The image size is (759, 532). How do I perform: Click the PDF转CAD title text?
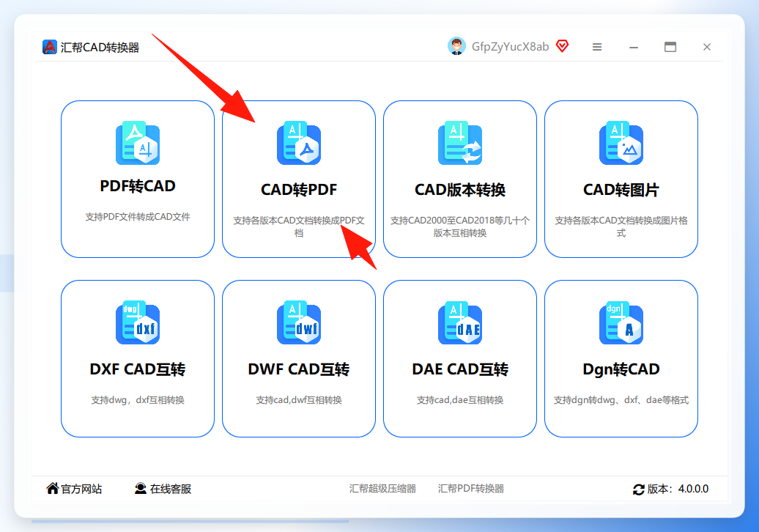tap(138, 186)
